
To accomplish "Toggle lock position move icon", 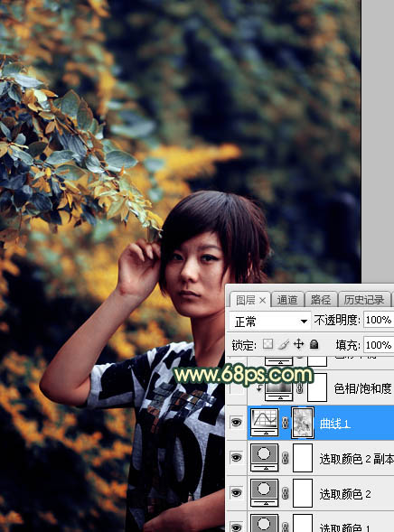I will 298,344.
